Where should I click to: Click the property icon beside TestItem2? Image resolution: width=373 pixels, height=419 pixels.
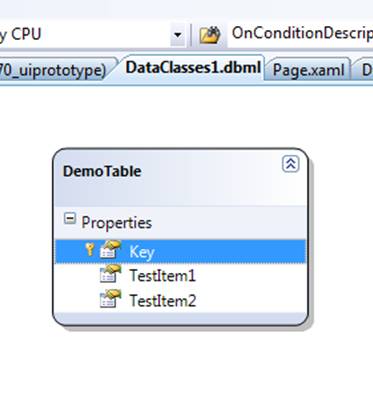[x=110, y=299]
